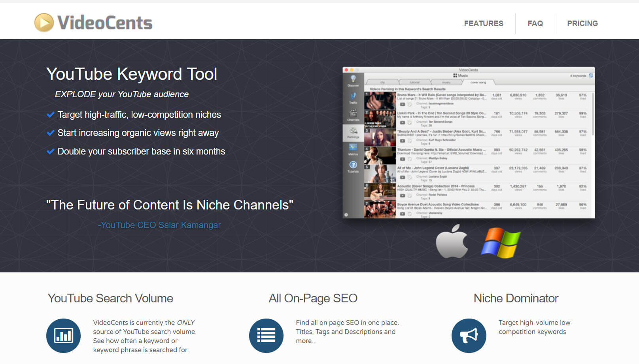
Task: Click the list icon for On-Page SEO
Action: (266, 336)
